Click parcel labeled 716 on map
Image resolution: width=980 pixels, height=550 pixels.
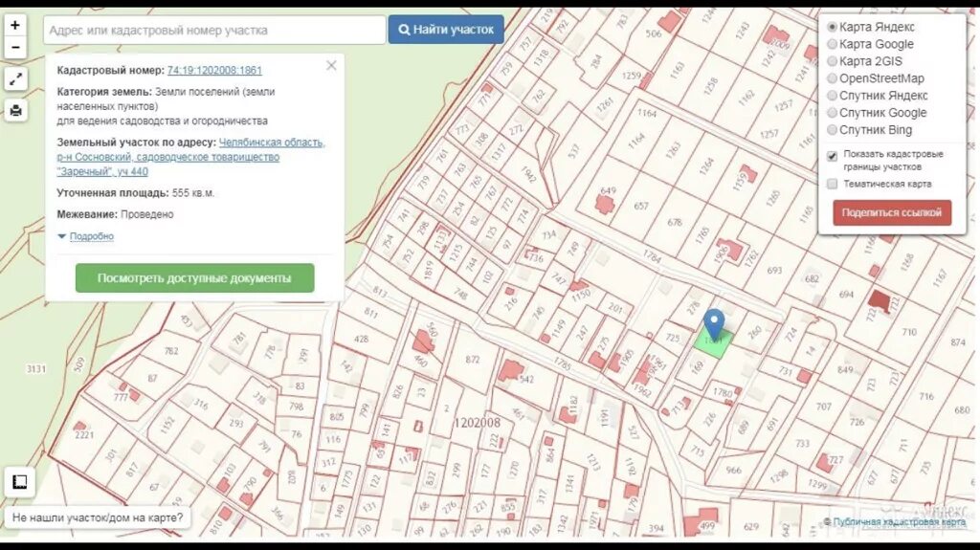pos(926,396)
